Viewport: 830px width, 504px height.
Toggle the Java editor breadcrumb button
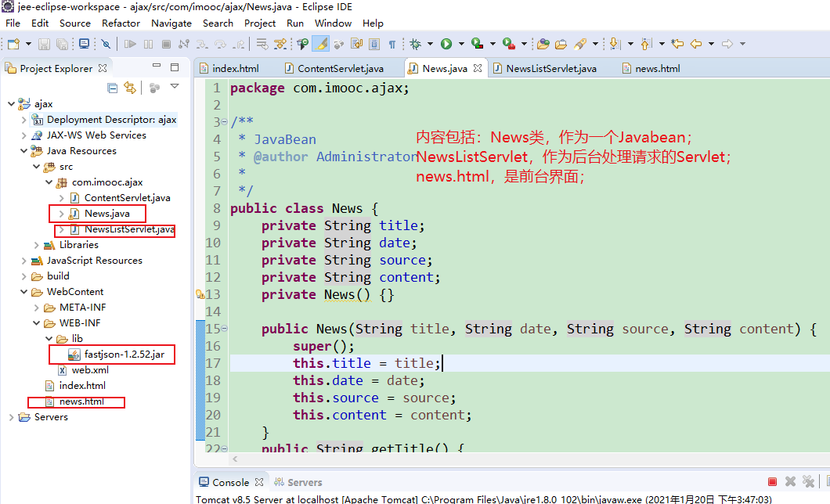(x=303, y=44)
